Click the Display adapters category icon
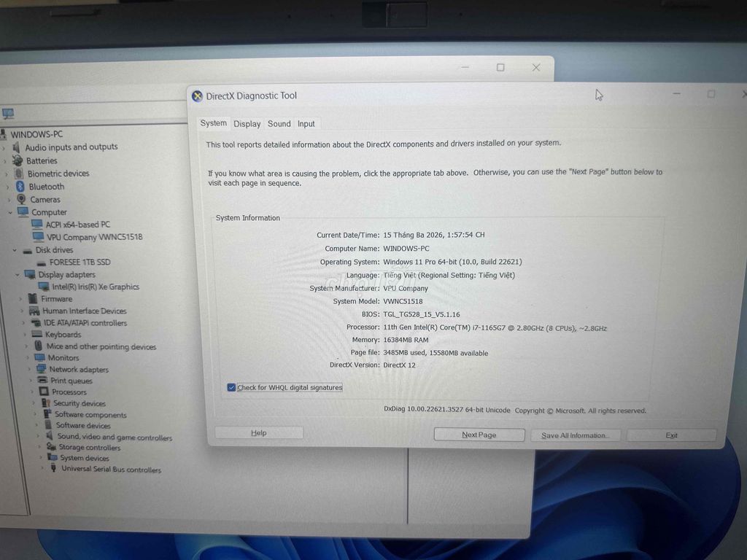This screenshot has width=747, height=560. tap(30, 274)
